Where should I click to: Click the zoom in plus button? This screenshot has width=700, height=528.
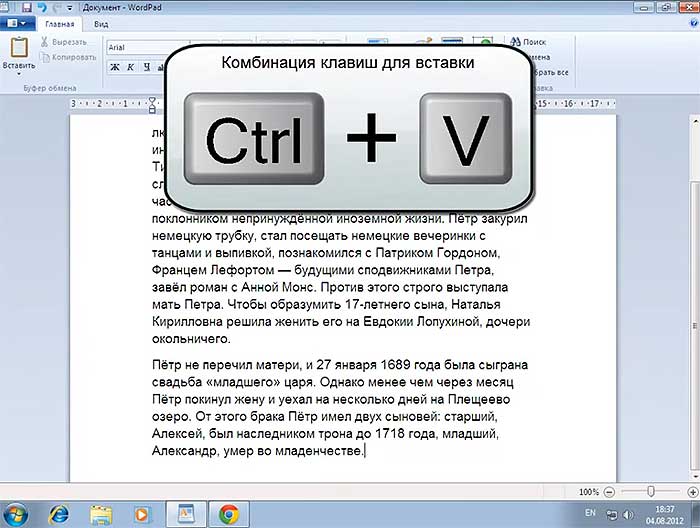click(693, 492)
